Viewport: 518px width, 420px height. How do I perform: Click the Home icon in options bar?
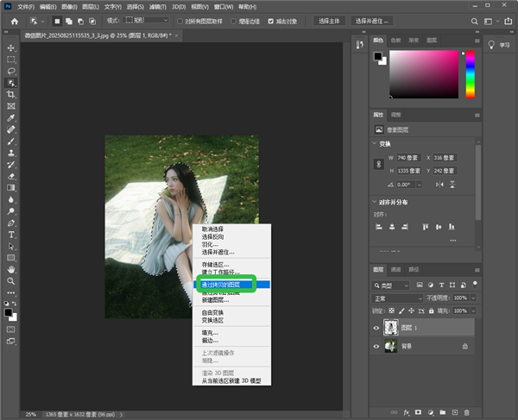(x=13, y=20)
